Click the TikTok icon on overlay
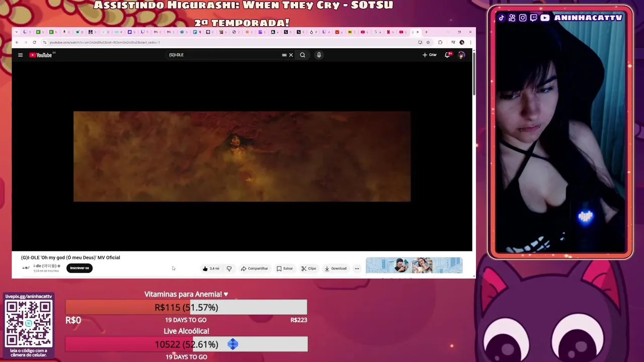Screen dimensions: 644x362 (501, 18)
